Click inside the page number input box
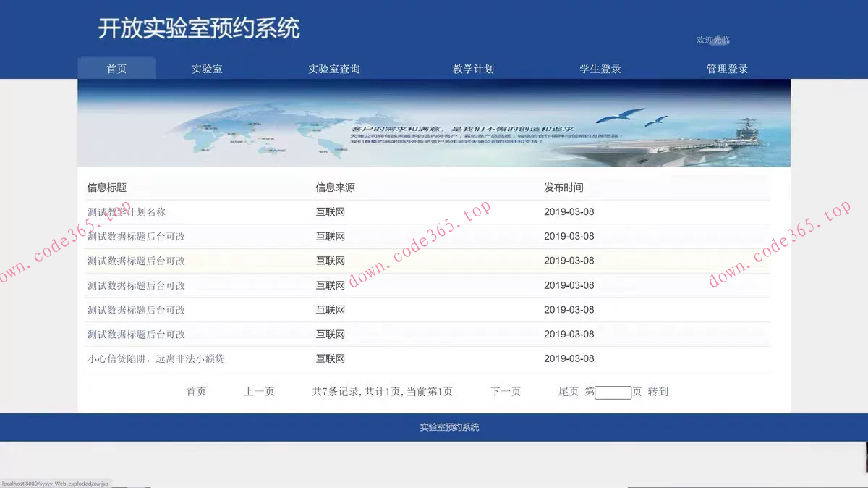Image resolution: width=868 pixels, height=488 pixels. 612,392
